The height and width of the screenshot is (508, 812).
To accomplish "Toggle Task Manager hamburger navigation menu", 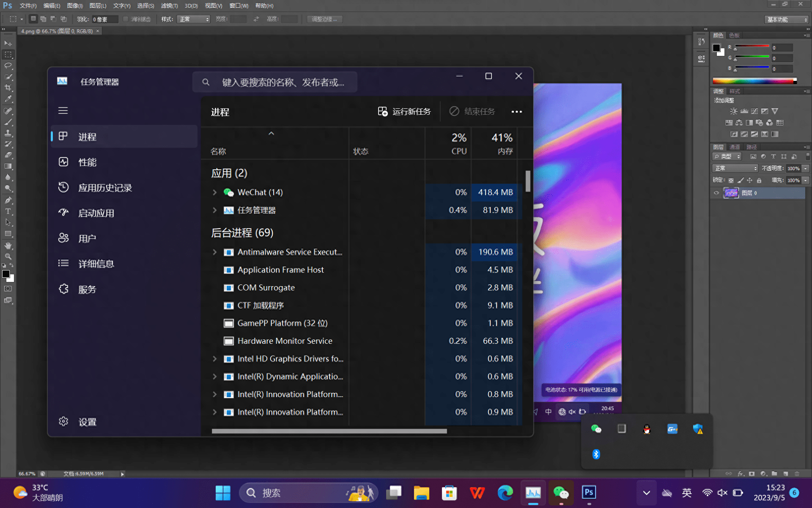I will tap(63, 110).
